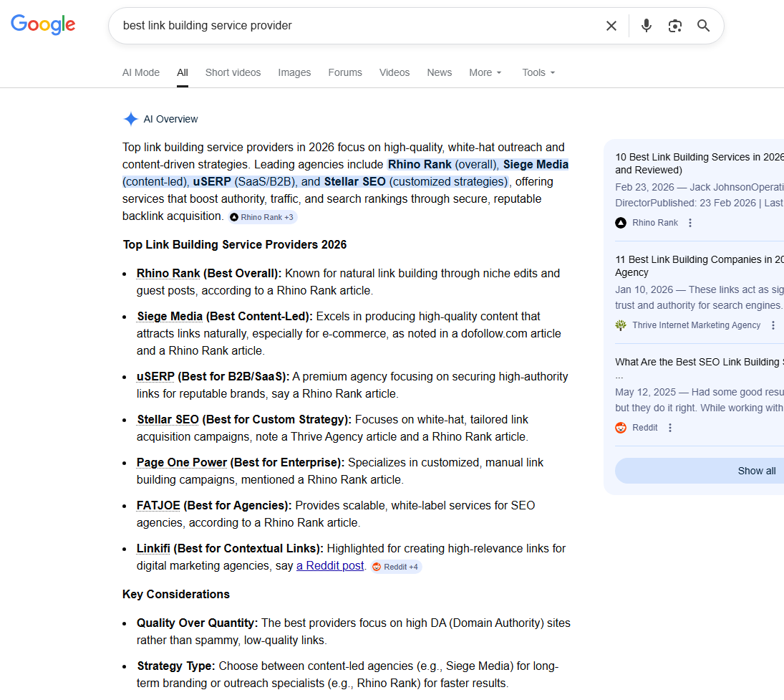The image size is (784, 700).
Task: Click into the search input field
Action: coord(357,26)
